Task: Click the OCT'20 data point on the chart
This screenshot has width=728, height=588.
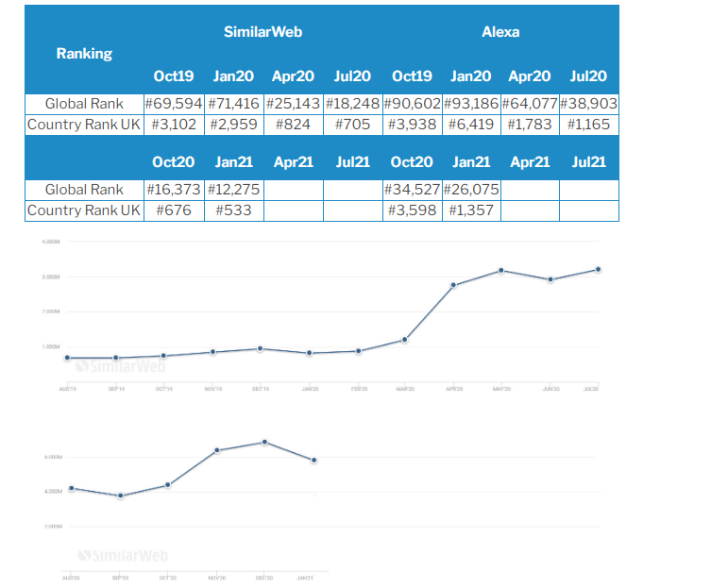Action: tap(168, 485)
